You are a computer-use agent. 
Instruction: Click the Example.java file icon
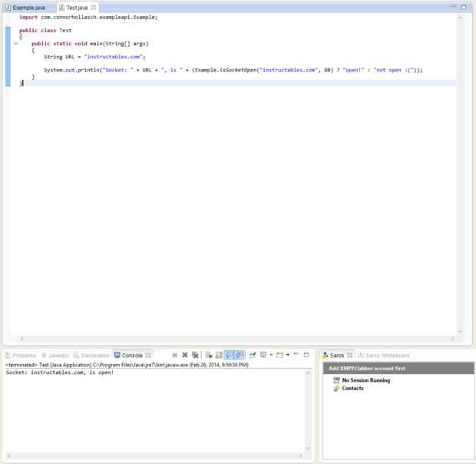8,8
